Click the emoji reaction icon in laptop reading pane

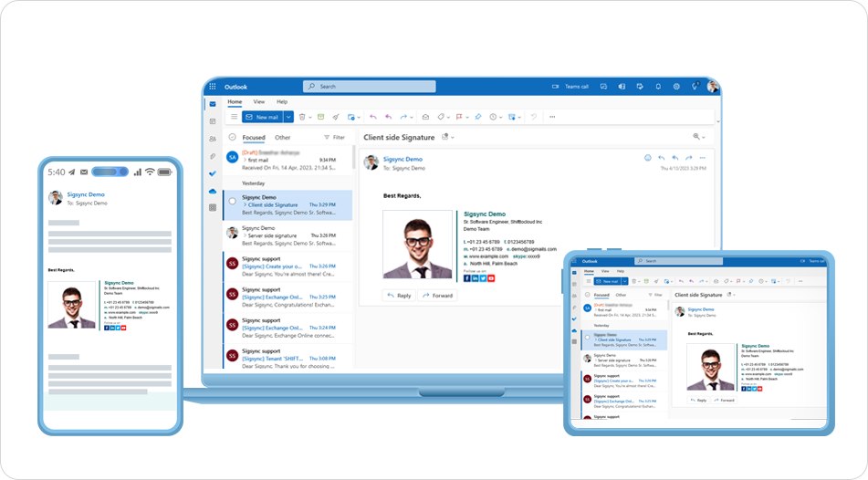pos(648,158)
